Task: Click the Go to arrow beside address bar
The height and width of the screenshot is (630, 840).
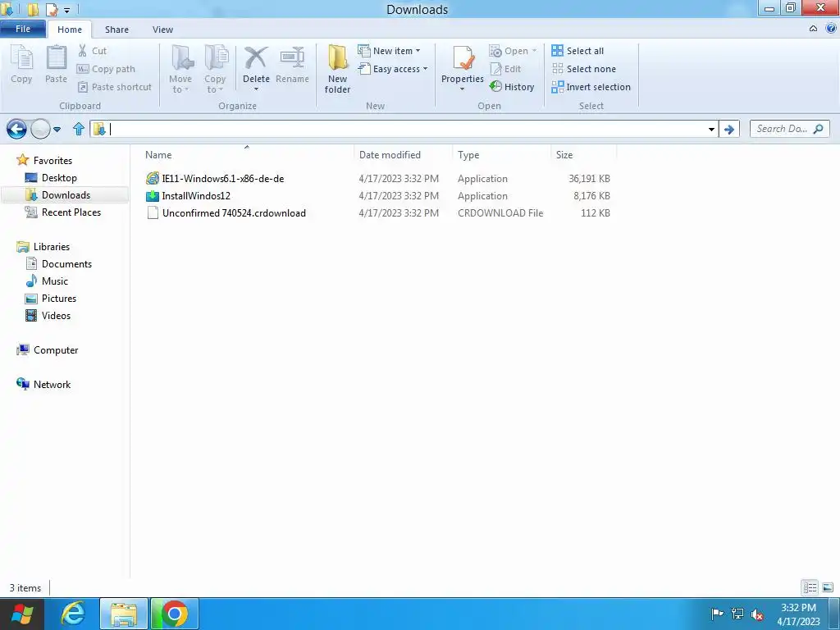Action: 729,129
